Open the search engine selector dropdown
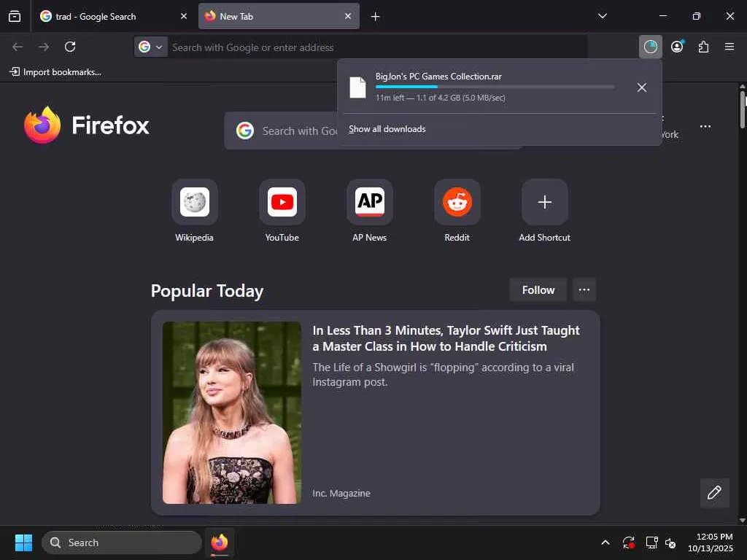This screenshot has height=560, width=747. (x=150, y=47)
